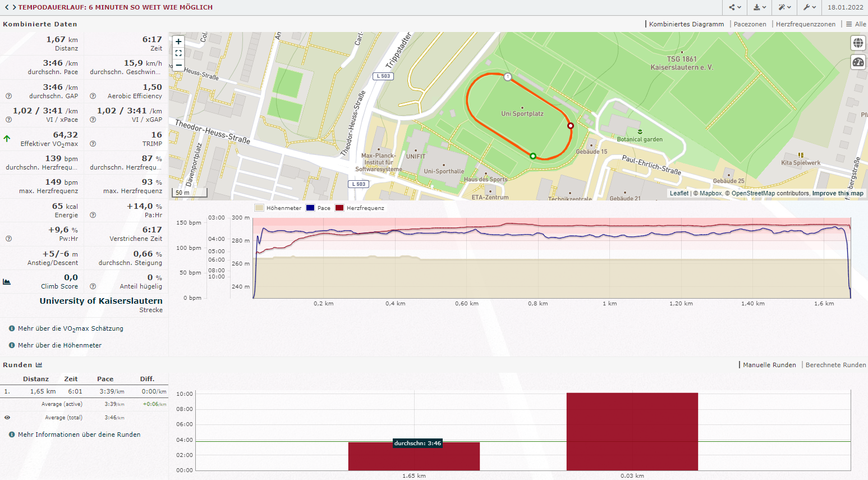Open the wrench tools dropdown
This screenshot has height=480, width=868.
809,7
